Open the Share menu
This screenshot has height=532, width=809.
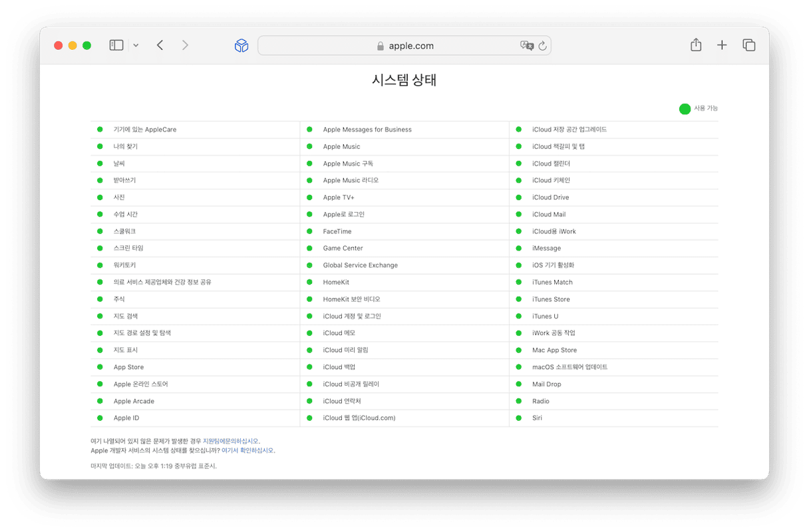coord(696,45)
